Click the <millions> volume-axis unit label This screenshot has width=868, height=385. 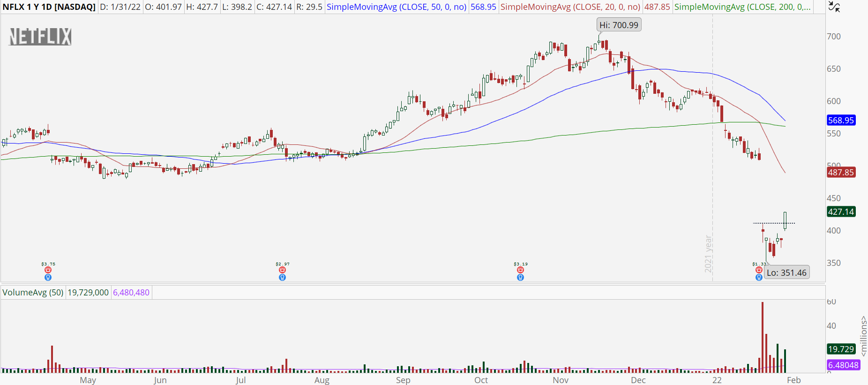pyautogui.click(x=864, y=336)
